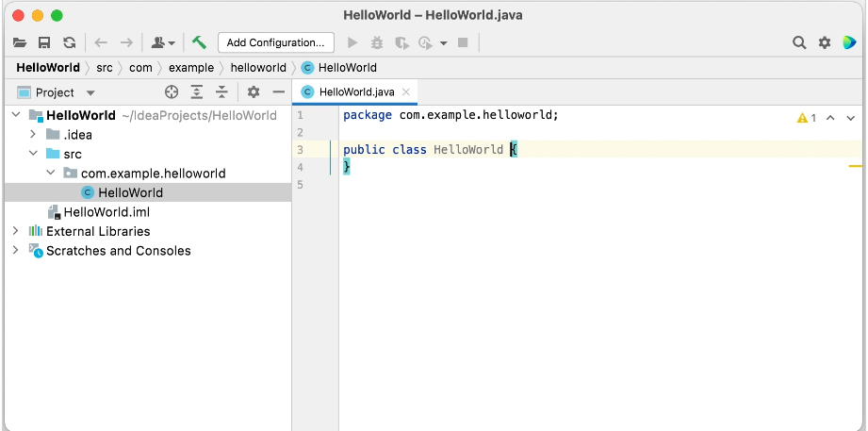Image resolution: width=868 pixels, height=431 pixels.
Task: Select HelloWorld.iml file in project tree
Action: point(106,212)
